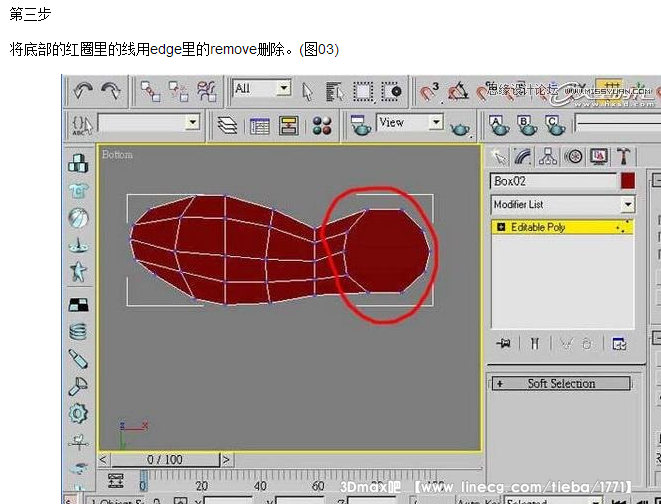Open the dark red object color swatch
661x504 pixels.
pos(628,181)
